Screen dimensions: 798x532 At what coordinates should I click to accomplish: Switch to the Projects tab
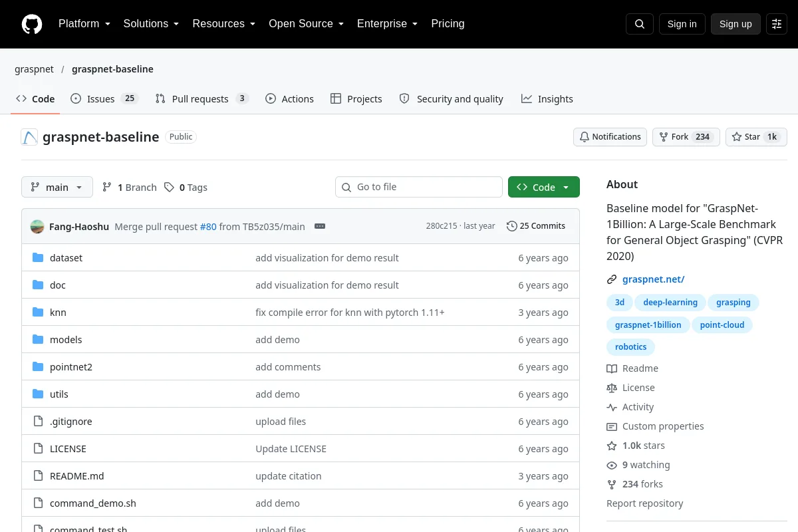click(356, 98)
